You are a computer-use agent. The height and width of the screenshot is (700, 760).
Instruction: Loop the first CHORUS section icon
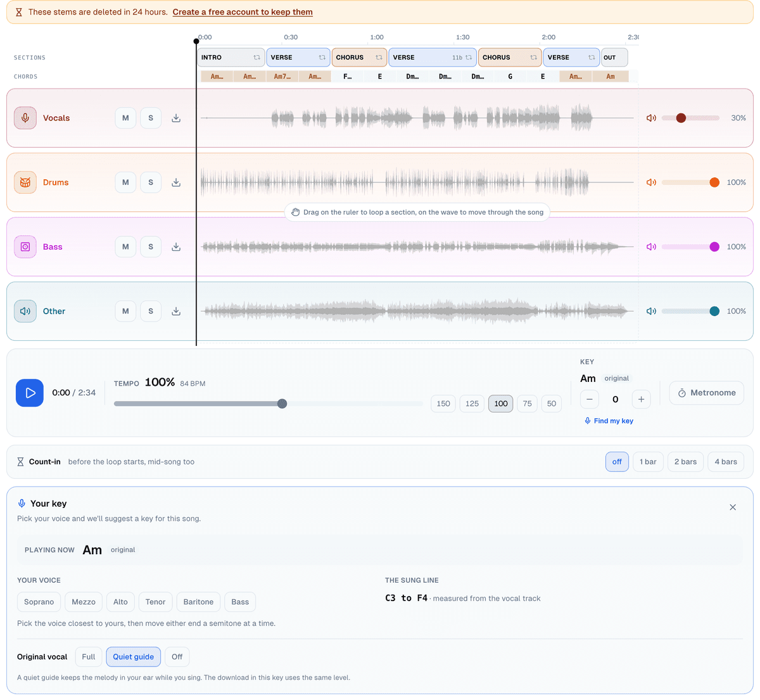[x=379, y=58]
